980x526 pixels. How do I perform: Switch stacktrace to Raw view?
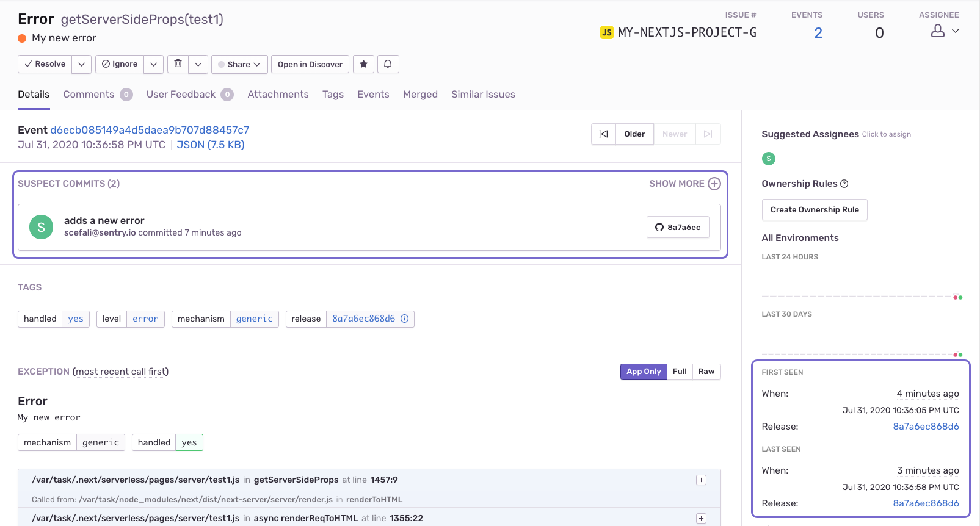click(706, 372)
